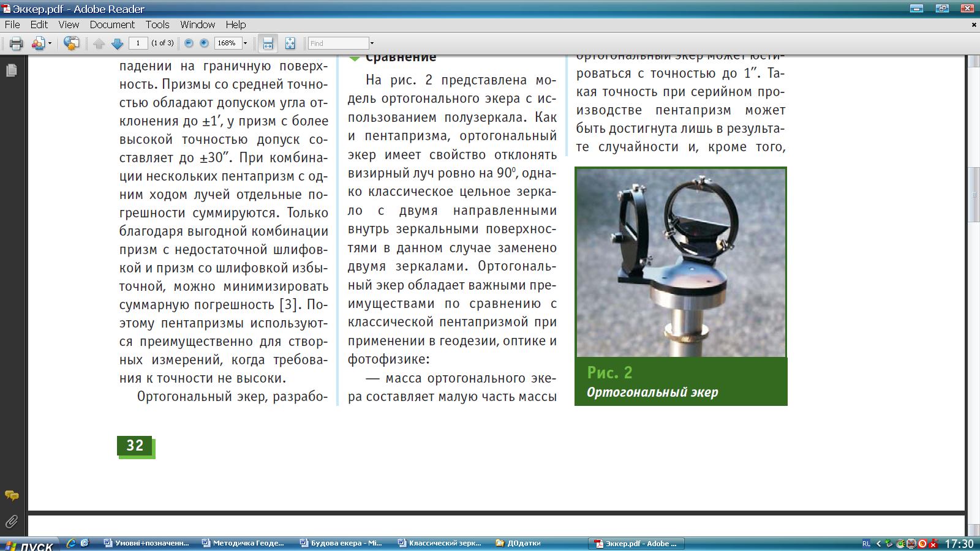The height and width of the screenshot is (551, 980).
Task: Go to next page using down arrow
Action: (x=118, y=43)
